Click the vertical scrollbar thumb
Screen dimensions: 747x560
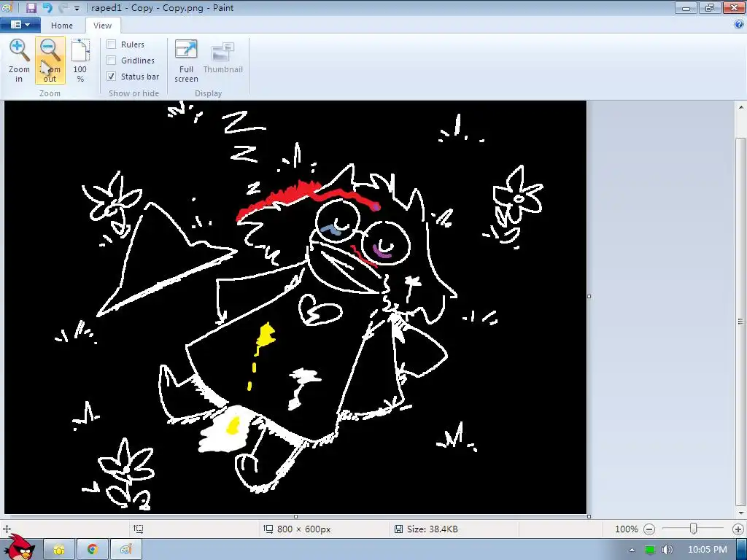(741, 322)
